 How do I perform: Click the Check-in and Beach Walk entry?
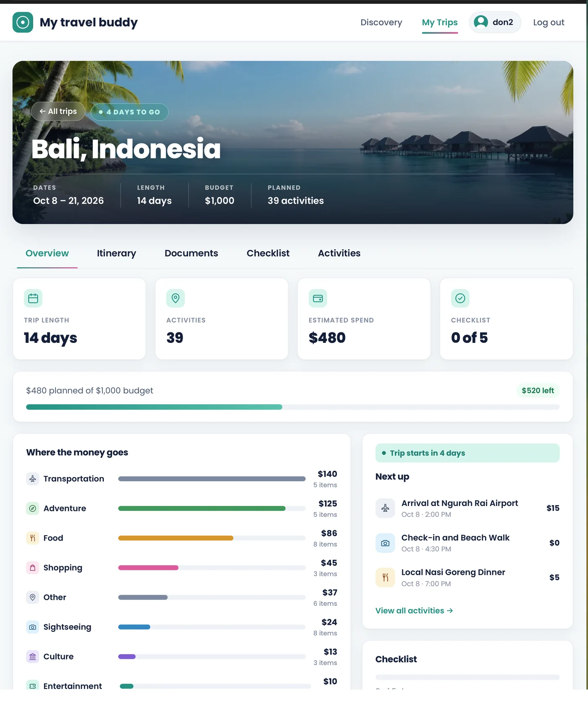point(467,543)
